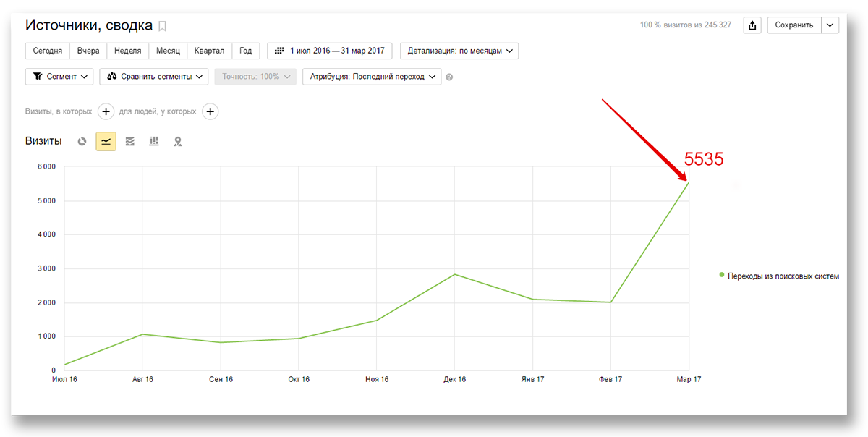Expand Атрибуция: Последний переход dropdown
The width and height of the screenshot is (868, 437).
pos(372,76)
